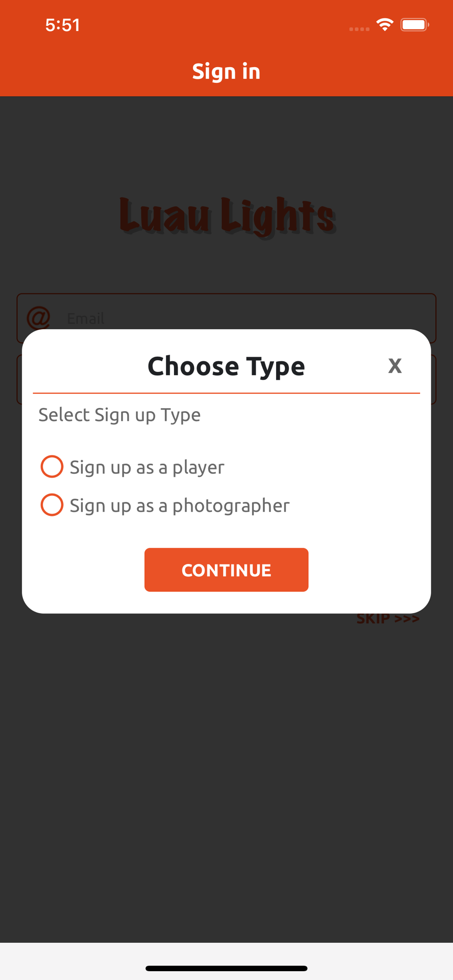Tap the 'Sign up as a player' label
The image size is (453, 980).
(x=147, y=467)
